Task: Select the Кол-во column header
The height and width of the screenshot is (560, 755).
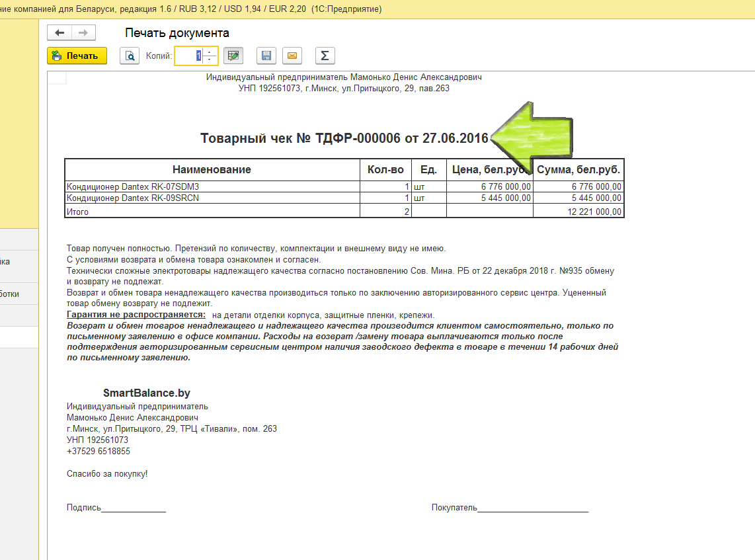Action: click(385, 169)
